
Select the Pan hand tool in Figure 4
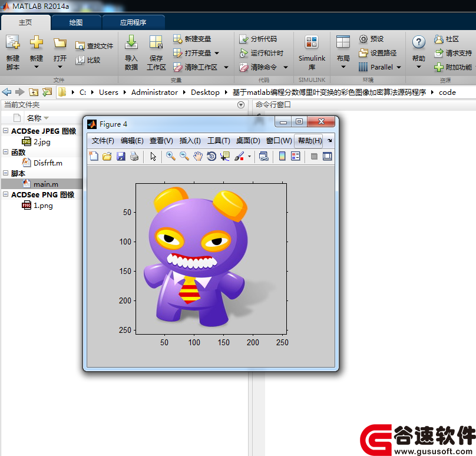[198, 156]
